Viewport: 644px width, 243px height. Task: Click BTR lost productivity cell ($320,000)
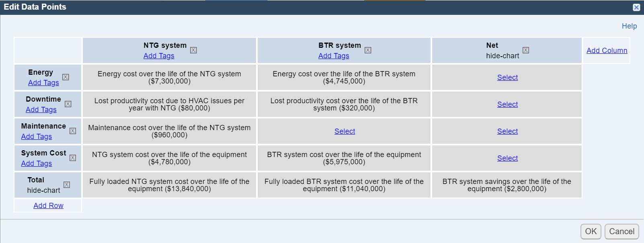(344, 104)
